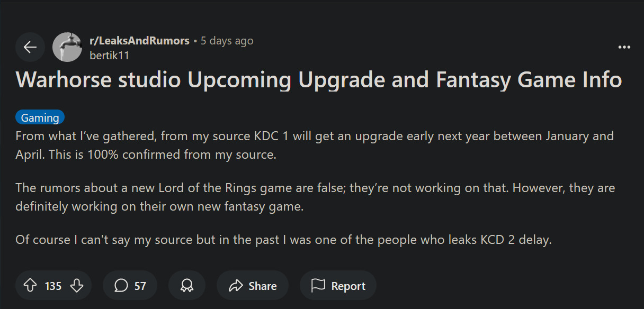The height and width of the screenshot is (309, 644).
Task: Visit the r/LeaksAndRumors subreddit link
Action: [140, 41]
